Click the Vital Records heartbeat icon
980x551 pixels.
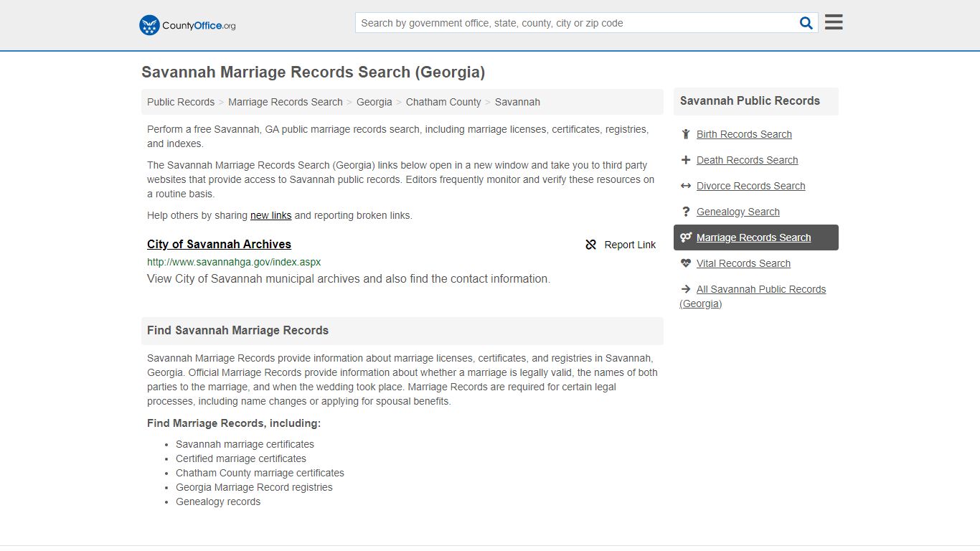click(x=686, y=263)
